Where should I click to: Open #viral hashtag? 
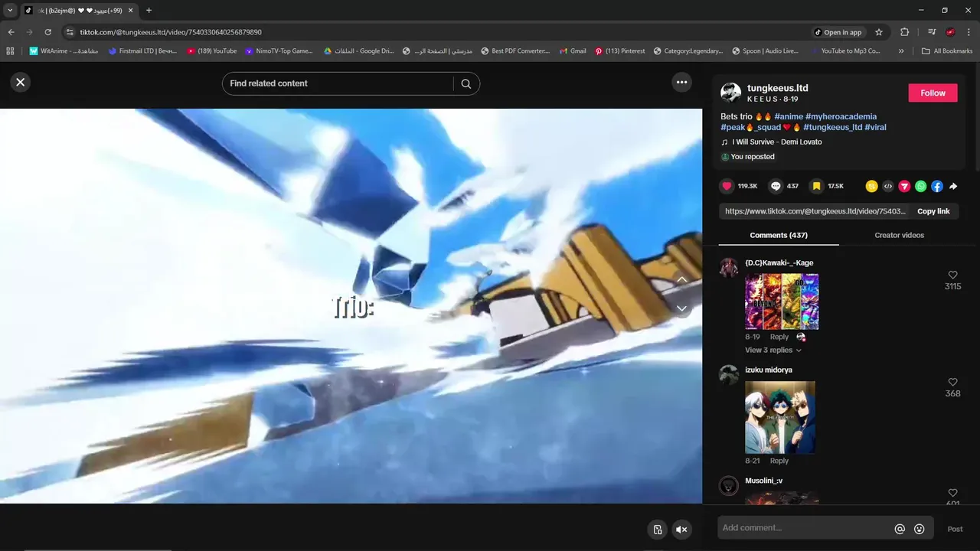pos(875,127)
